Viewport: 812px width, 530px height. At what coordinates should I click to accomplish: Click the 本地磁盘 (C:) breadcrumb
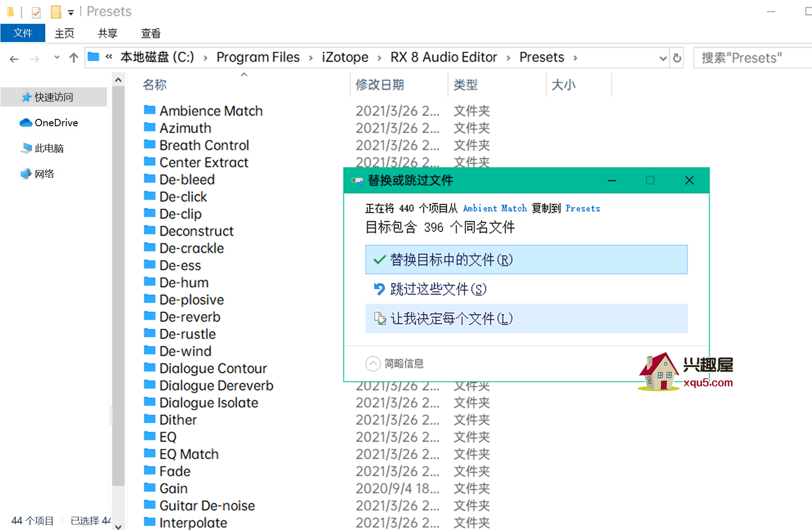[x=157, y=57]
